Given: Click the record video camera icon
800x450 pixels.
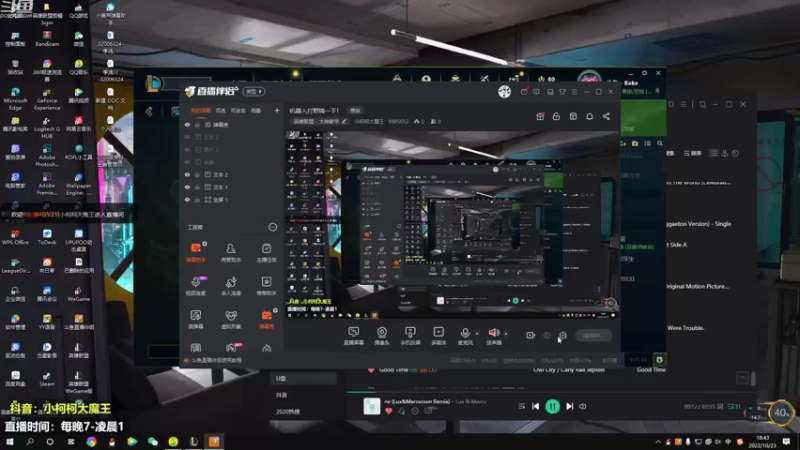Looking at the screenshot, I should 530,335.
